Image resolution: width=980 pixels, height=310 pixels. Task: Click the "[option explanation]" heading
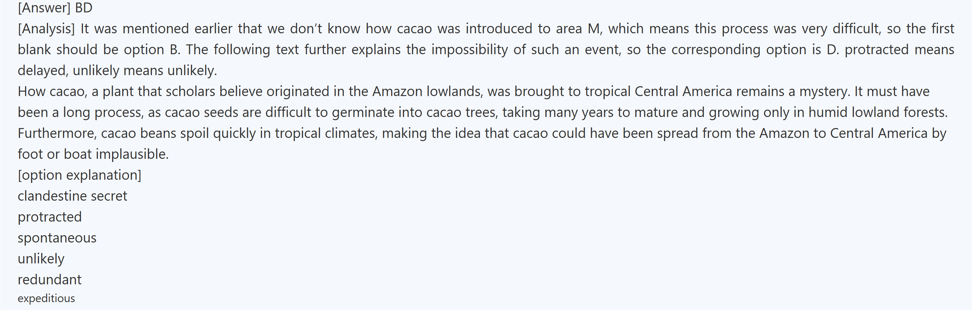tap(79, 175)
